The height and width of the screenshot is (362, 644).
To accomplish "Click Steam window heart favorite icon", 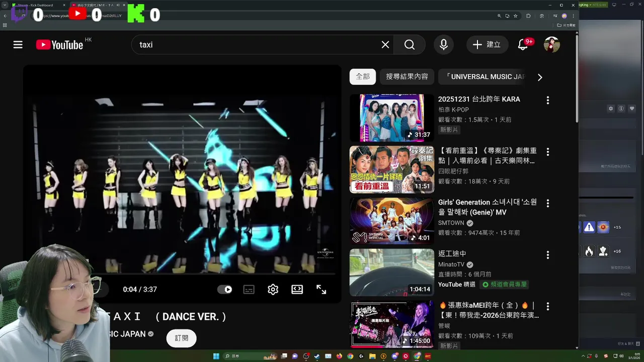I will click(632, 109).
